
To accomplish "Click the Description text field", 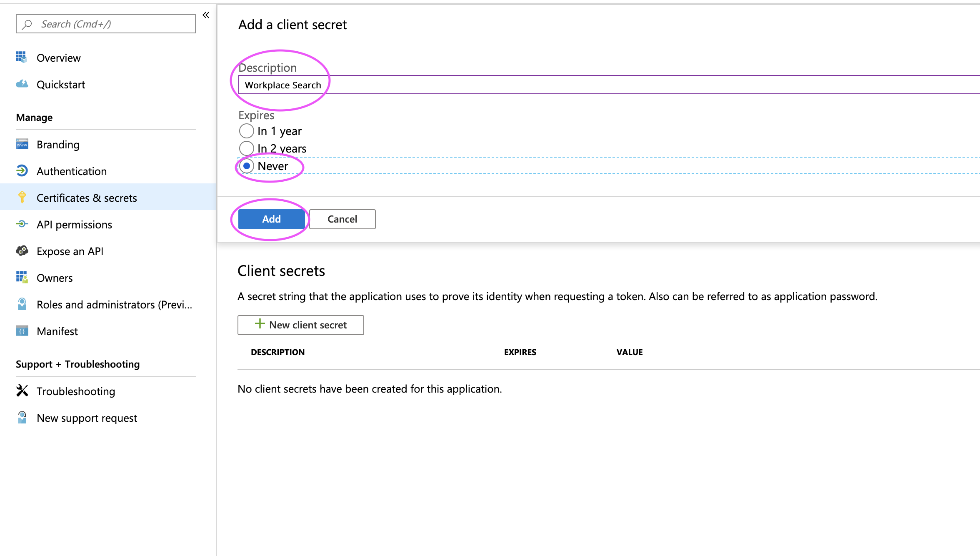I will 583,85.
